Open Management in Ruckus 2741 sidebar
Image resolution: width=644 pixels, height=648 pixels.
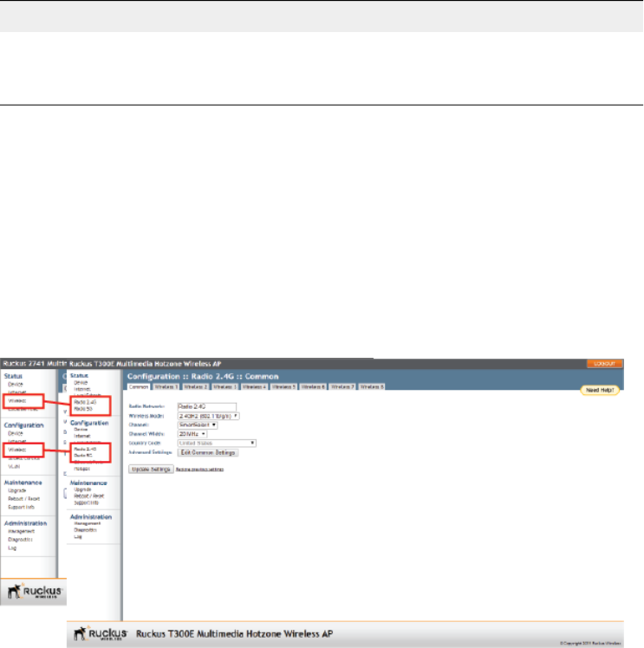[x=22, y=531]
